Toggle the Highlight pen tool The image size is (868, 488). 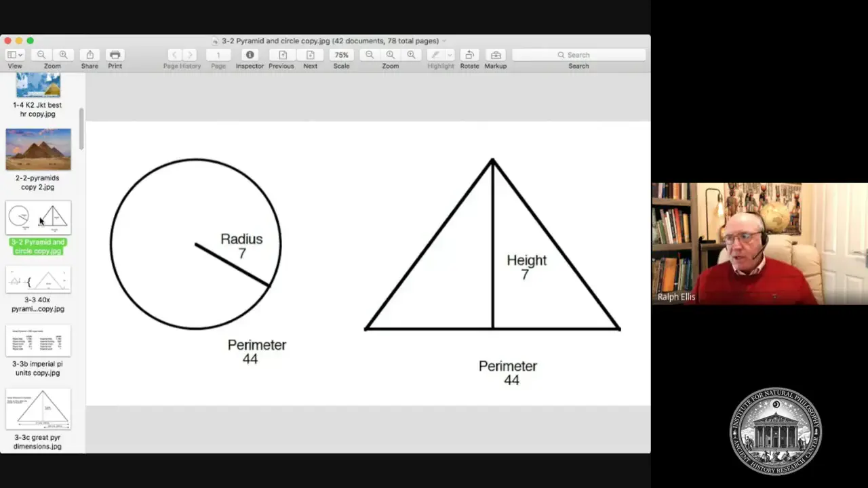[x=435, y=55]
